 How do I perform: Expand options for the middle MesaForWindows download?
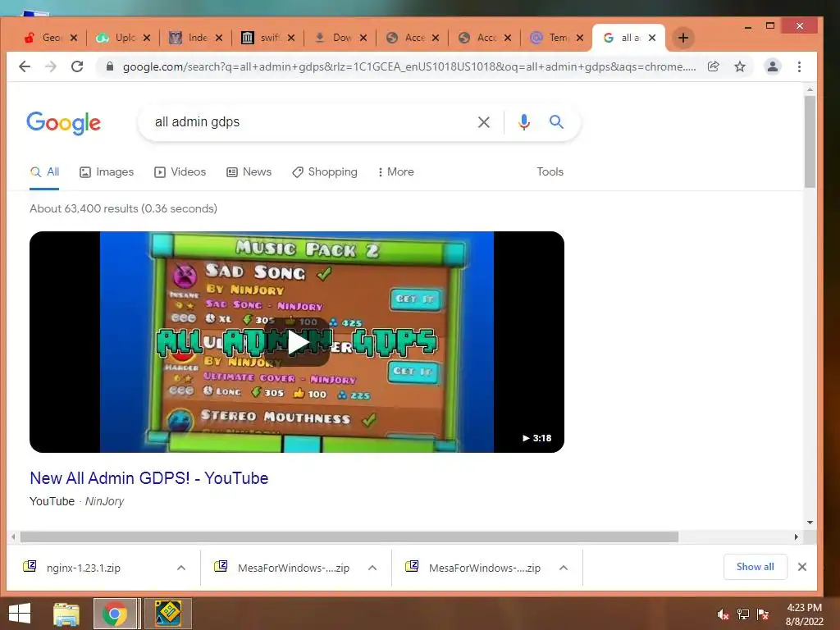(372, 568)
